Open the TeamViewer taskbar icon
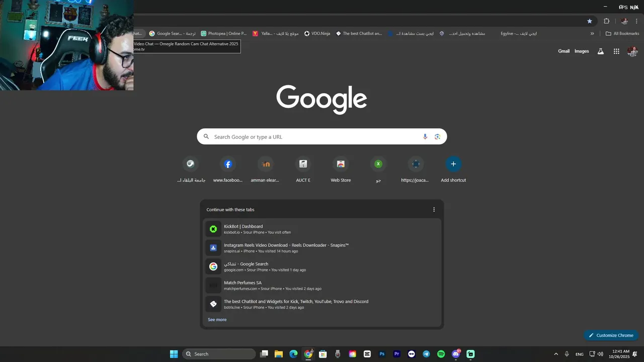The image size is (644, 362). tap(412, 354)
